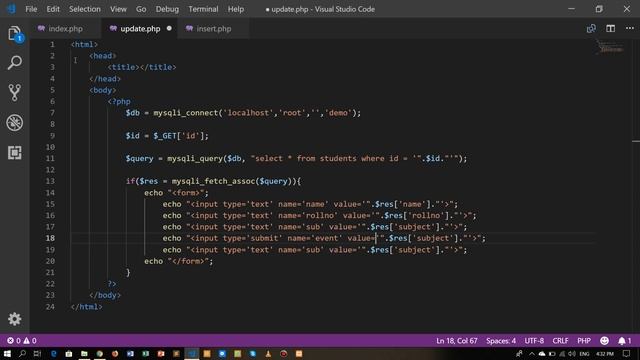Click the $_GET['id'] expression
640x360 pixels.
(x=178, y=136)
